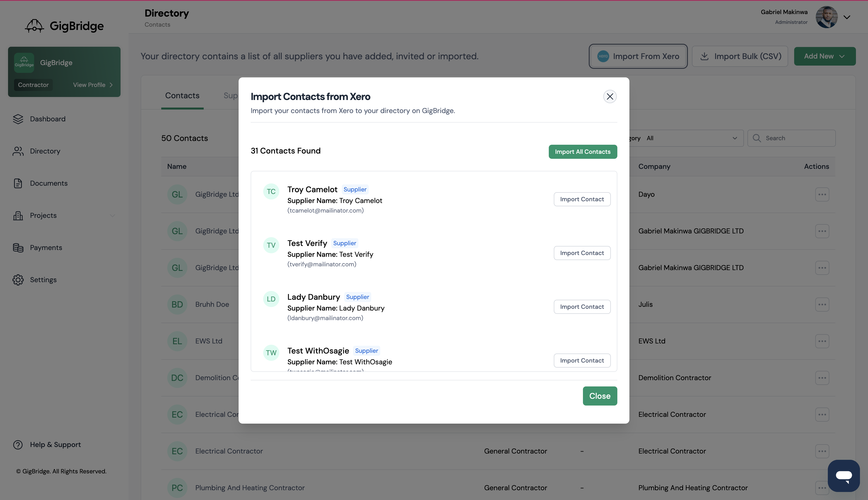
Task: Click the Documents file icon
Action: pyautogui.click(x=18, y=183)
